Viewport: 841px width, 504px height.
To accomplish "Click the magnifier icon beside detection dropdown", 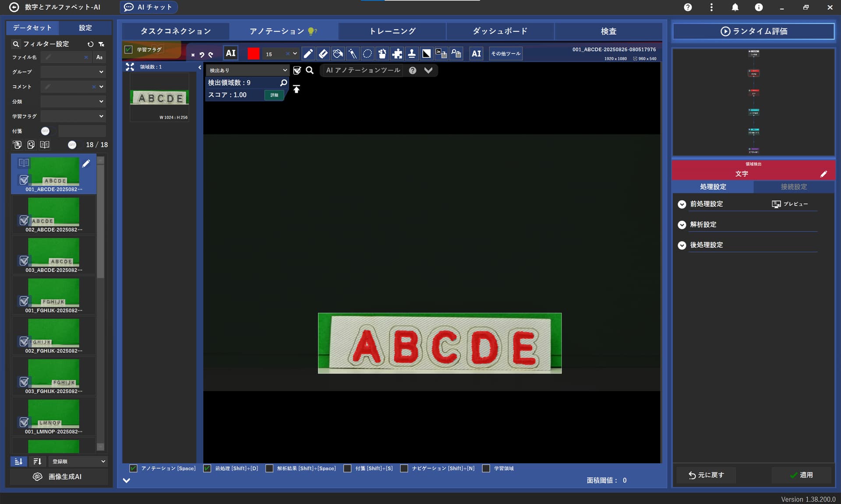I will tap(310, 70).
